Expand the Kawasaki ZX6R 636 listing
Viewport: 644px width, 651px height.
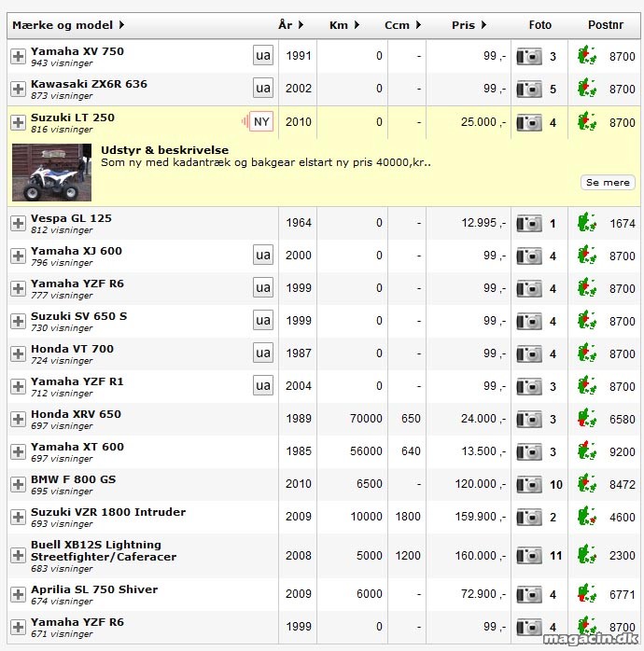coord(18,89)
